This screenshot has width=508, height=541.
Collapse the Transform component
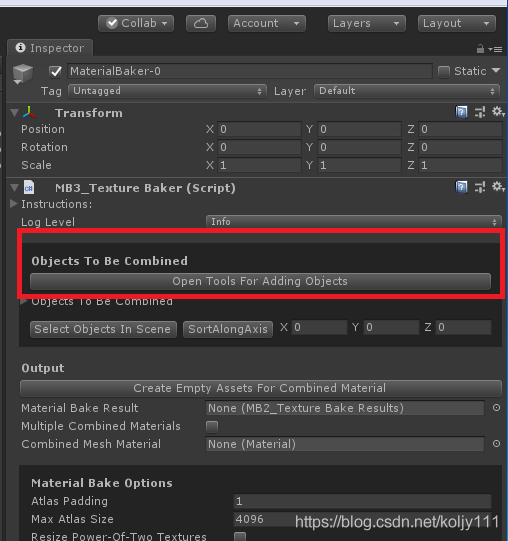coord(14,112)
